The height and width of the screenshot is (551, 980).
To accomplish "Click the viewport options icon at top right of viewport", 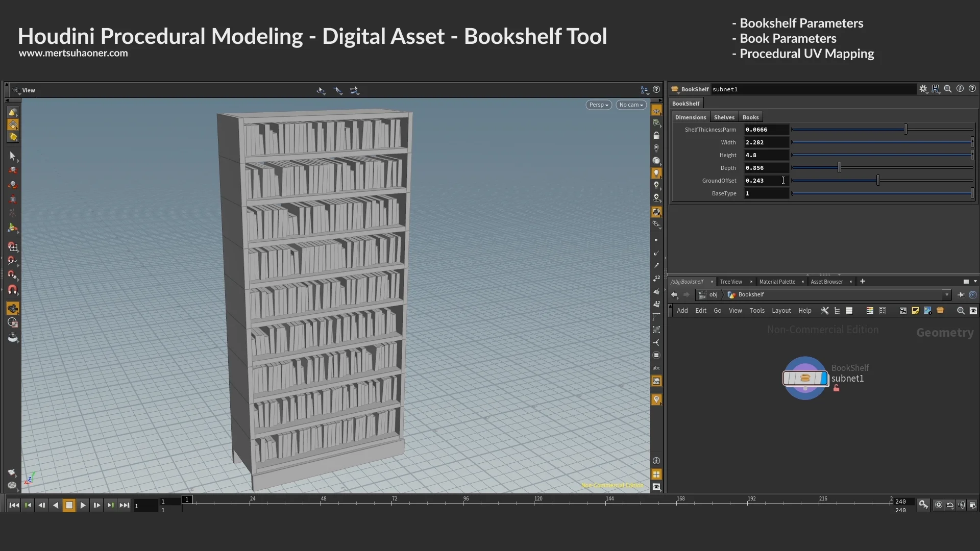I will pos(645,90).
